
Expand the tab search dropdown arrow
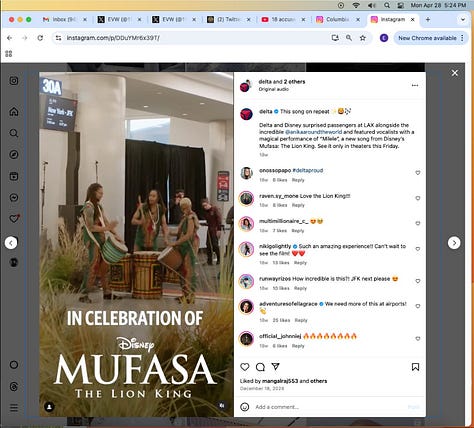coord(463,20)
